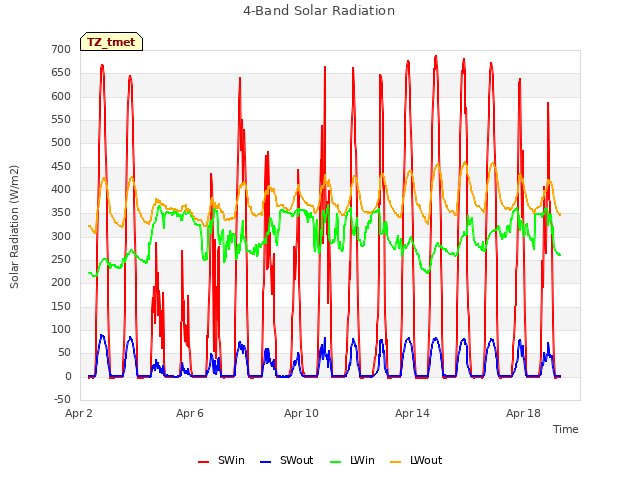Click the 200 y-axis tick label
The height and width of the screenshot is (480, 640).
61,282
